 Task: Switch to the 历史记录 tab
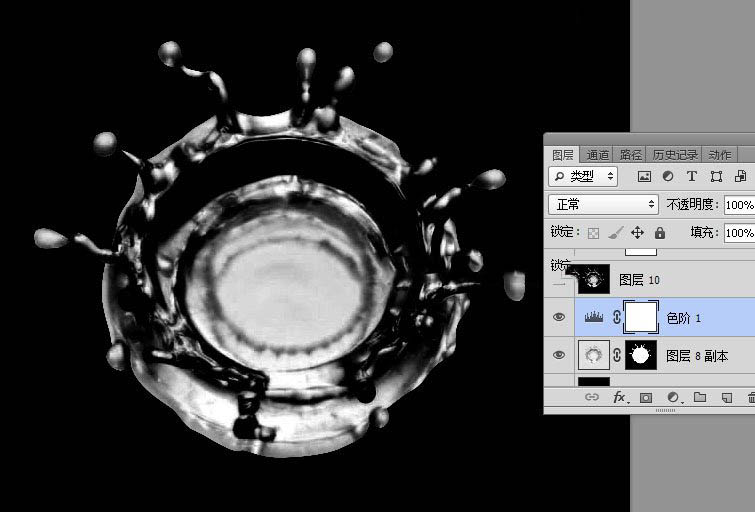coord(676,155)
